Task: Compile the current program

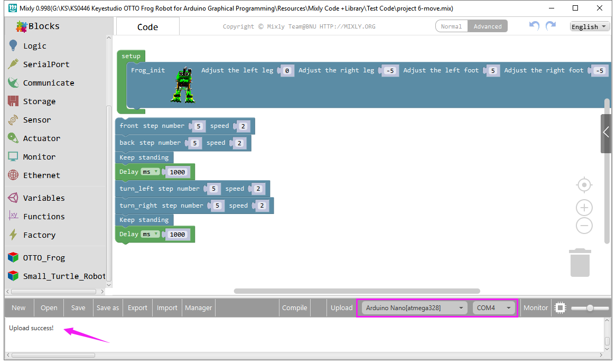Action: pyautogui.click(x=295, y=308)
